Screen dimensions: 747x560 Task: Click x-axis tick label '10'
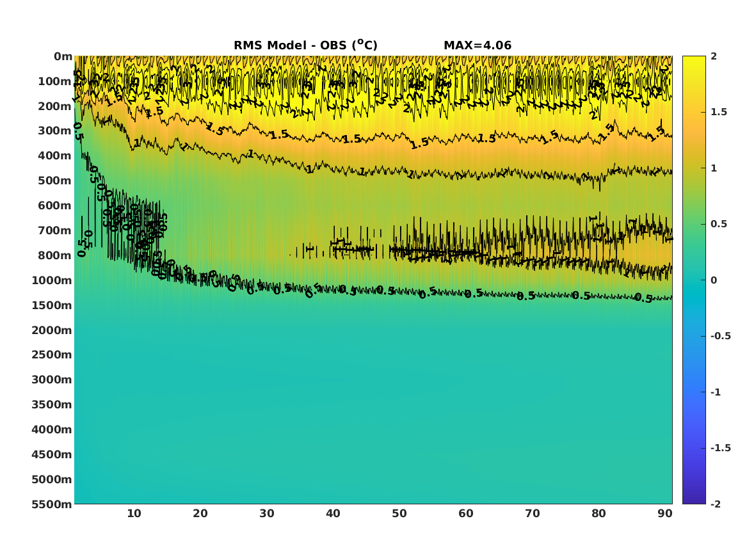pyautogui.click(x=134, y=513)
